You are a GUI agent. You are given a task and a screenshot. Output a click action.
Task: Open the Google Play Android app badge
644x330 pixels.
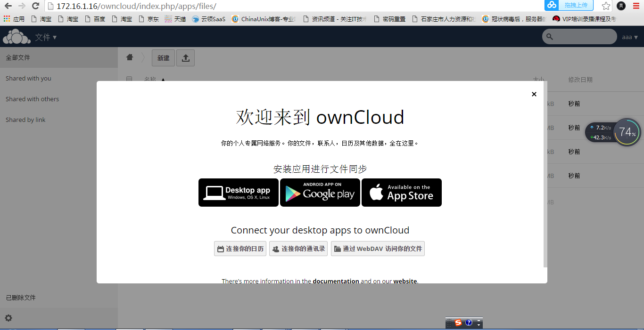point(320,193)
